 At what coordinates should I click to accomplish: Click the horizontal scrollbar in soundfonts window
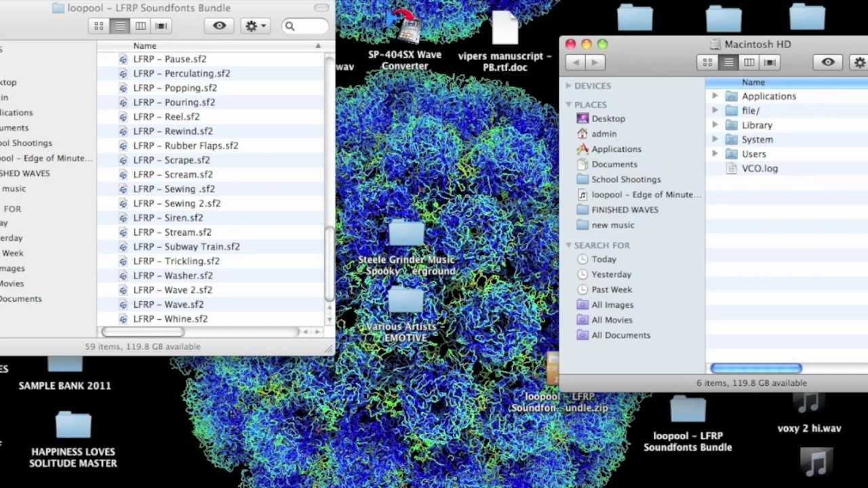[142, 332]
